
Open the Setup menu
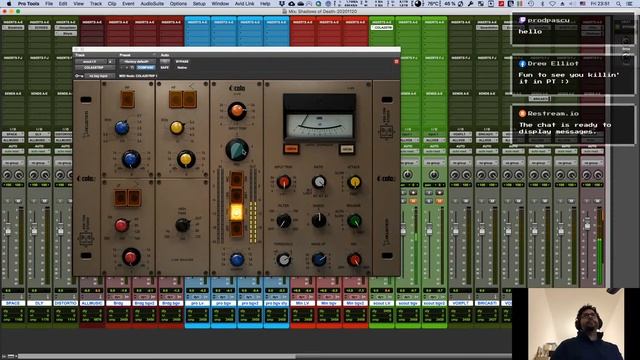199,4
